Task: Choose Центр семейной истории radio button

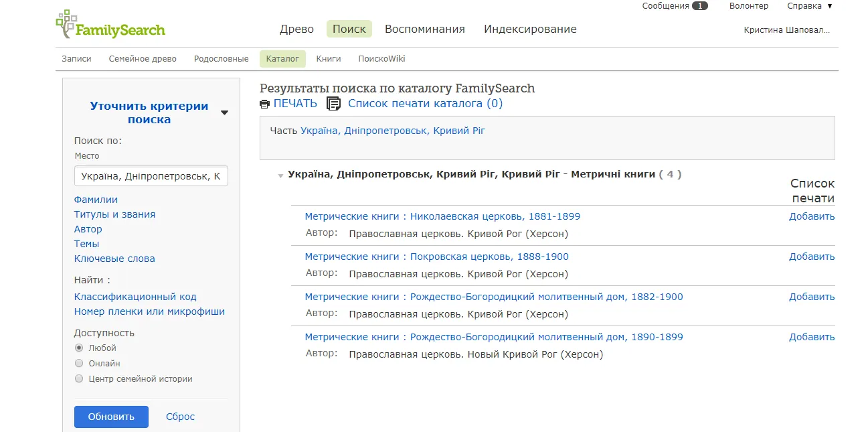Action: point(79,378)
